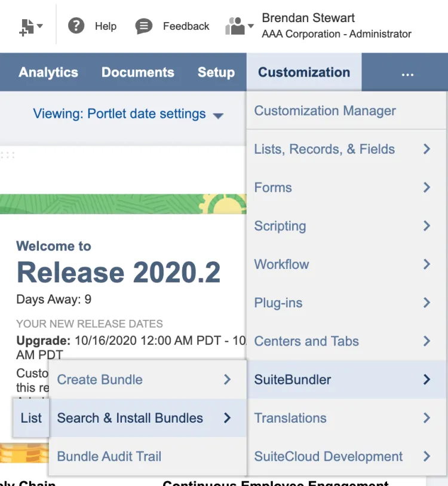Image resolution: width=448 pixels, height=486 pixels.
Task: Click the more tabs ellipsis
Action: click(x=407, y=74)
